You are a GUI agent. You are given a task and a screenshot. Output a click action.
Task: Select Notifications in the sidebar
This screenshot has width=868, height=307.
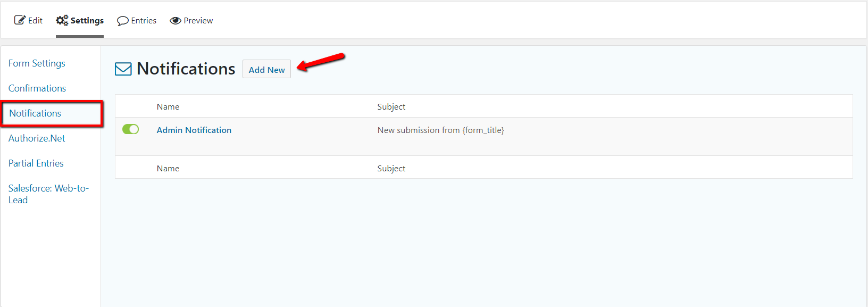35,113
